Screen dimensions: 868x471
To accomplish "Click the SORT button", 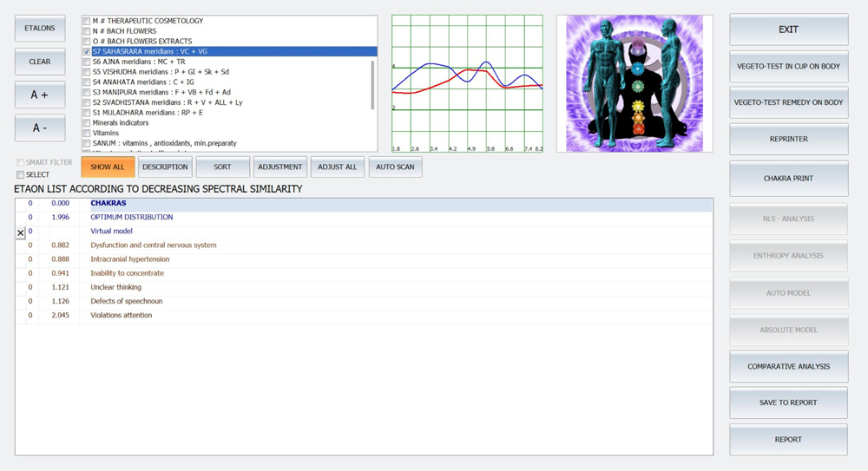I will 222,167.
